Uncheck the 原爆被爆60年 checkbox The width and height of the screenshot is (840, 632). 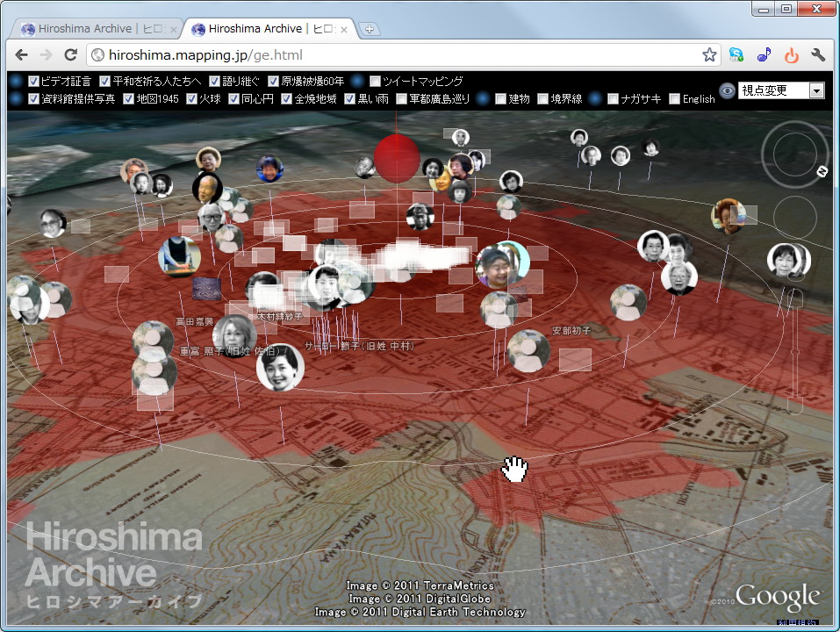pos(273,82)
